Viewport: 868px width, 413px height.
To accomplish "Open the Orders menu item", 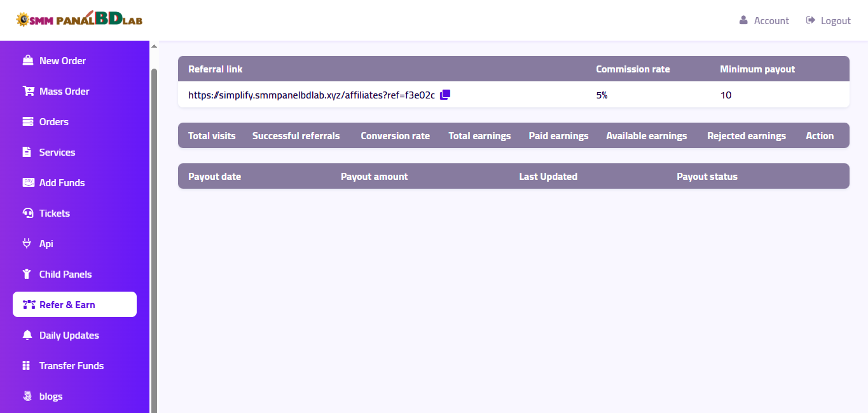I will [x=53, y=122].
